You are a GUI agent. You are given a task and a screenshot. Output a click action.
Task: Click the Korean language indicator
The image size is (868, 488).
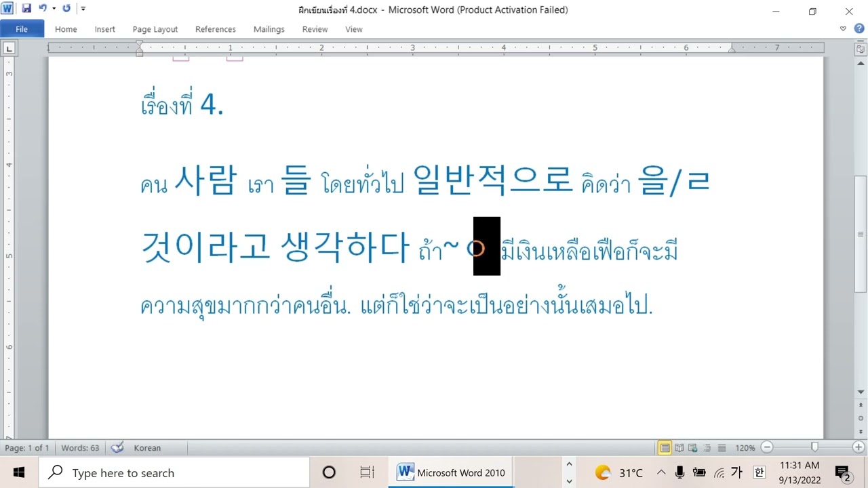point(147,448)
